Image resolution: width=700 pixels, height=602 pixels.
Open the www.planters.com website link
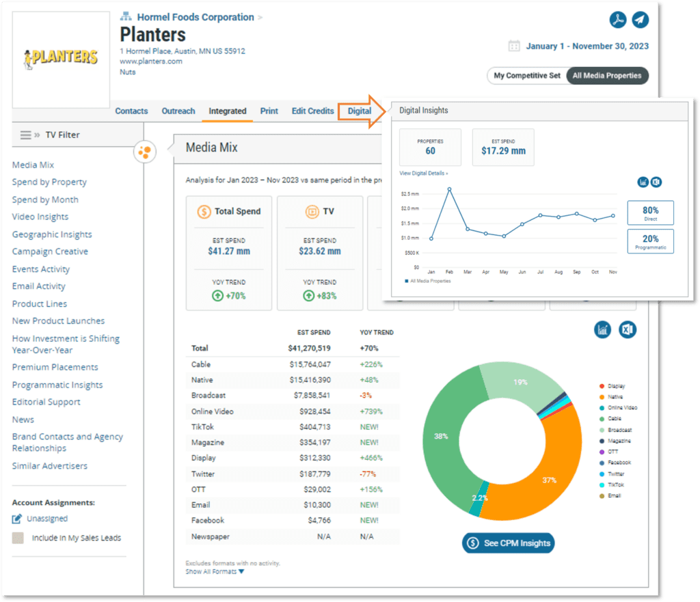click(x=151, y=61)
